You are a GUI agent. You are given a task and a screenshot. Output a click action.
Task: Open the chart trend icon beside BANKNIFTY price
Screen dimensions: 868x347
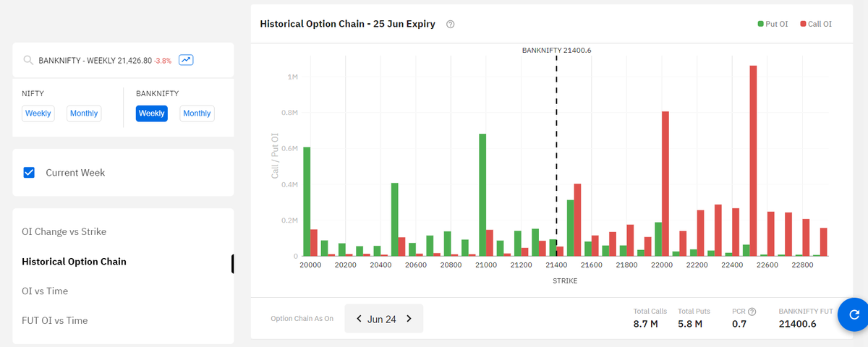click(186, 60)
